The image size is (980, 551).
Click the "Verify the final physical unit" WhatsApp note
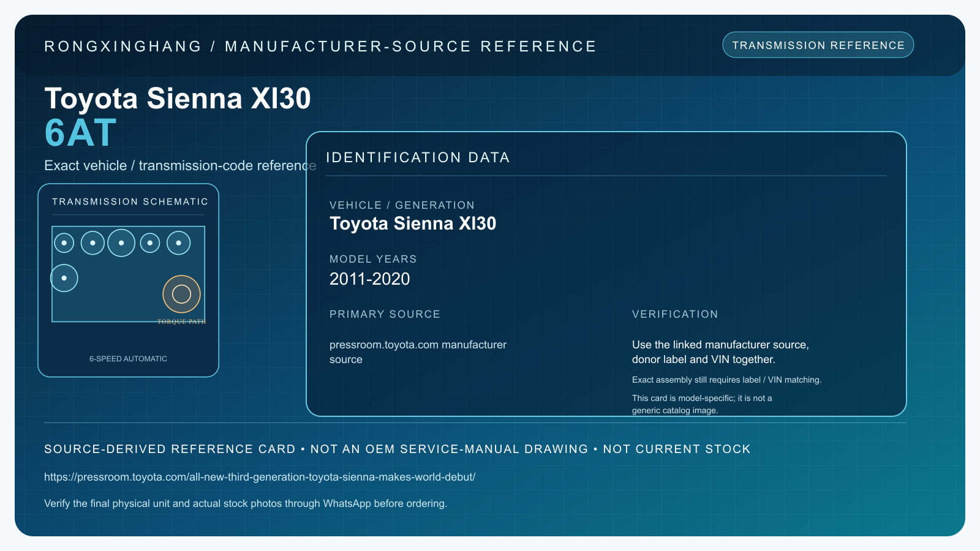(246, 503)
